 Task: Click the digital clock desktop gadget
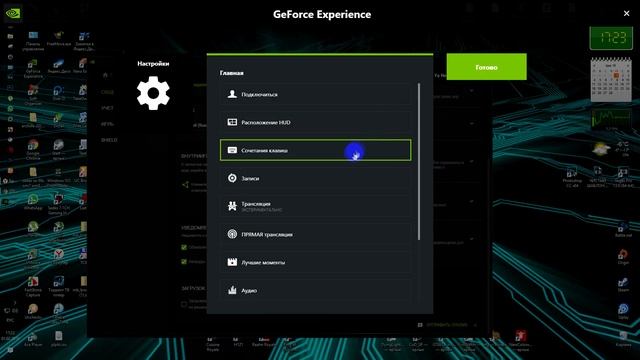pos(611,38)
